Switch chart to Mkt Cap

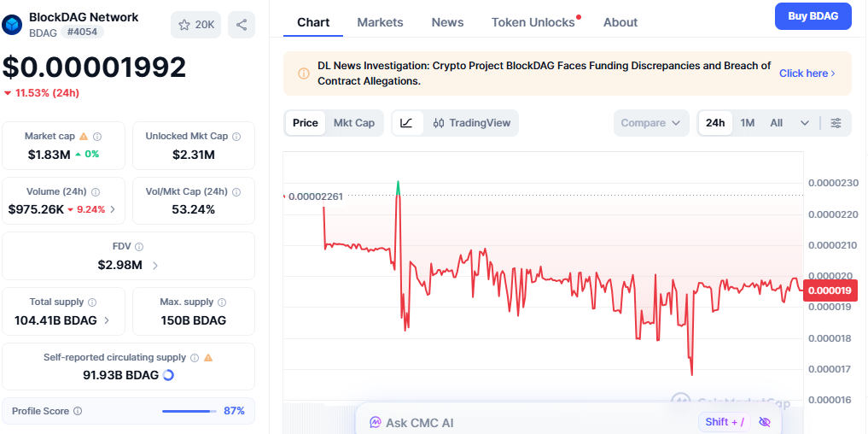pos(354,123)
